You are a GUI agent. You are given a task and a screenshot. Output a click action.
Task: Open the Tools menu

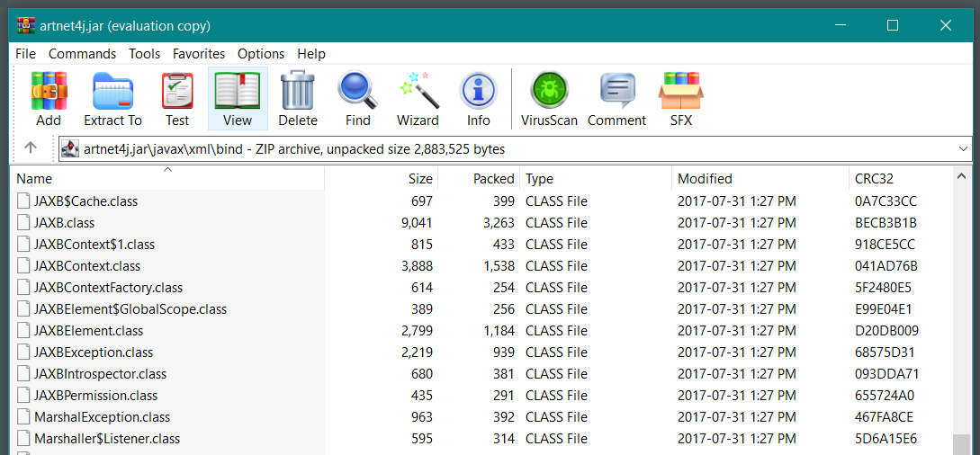(144, 54)
